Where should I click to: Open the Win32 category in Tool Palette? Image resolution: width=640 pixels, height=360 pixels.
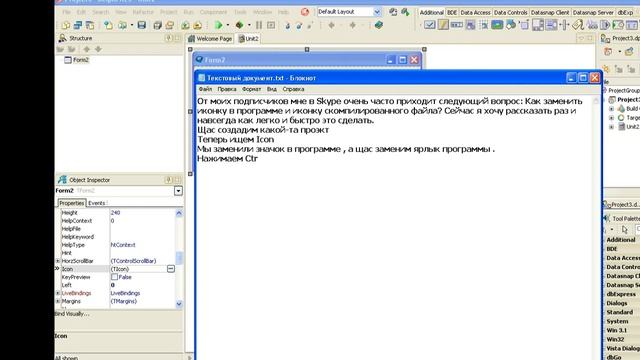point(616,339)
